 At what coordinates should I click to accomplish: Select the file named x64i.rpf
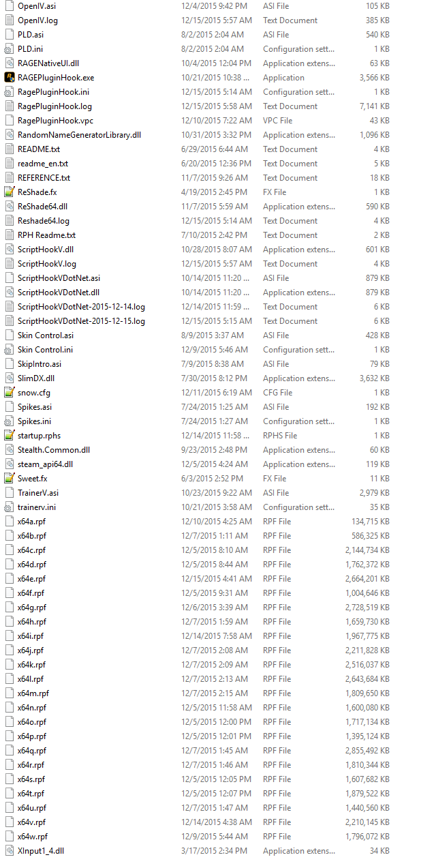[x=31, y=636]
